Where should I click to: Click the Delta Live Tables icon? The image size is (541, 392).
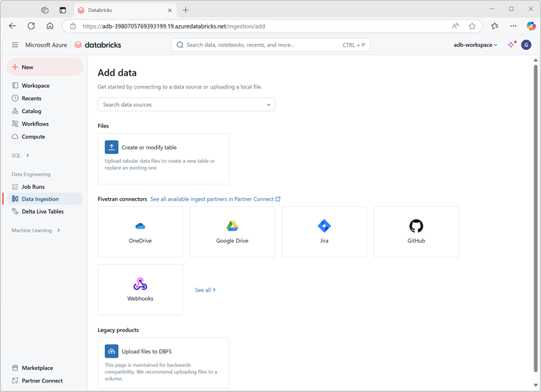[15, 212]
